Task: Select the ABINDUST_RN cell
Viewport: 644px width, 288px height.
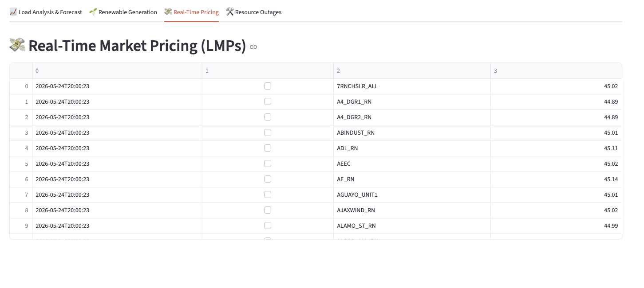Action: [412, 133]
